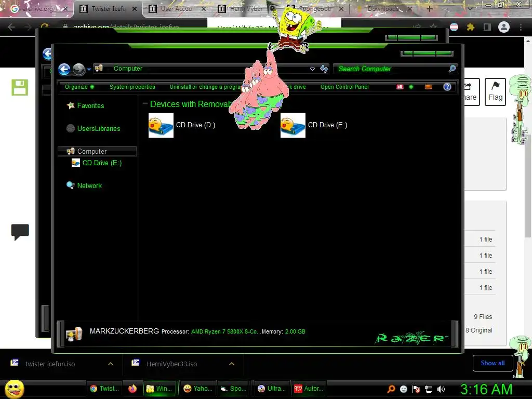The width and height of the screenshot is (532, 399).
Task: Click the Search Computer field
Action: [x=395, y=69]
